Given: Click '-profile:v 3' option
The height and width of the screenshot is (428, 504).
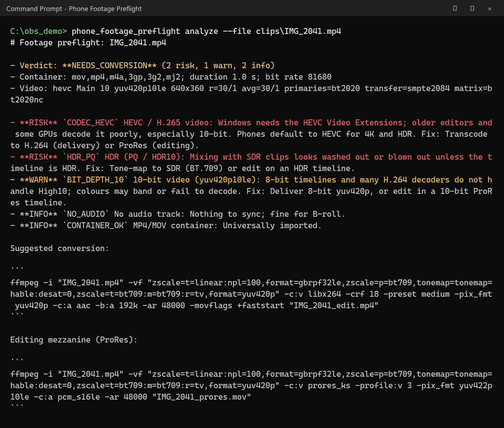Looking at the screenshot, I should point(384,385).
